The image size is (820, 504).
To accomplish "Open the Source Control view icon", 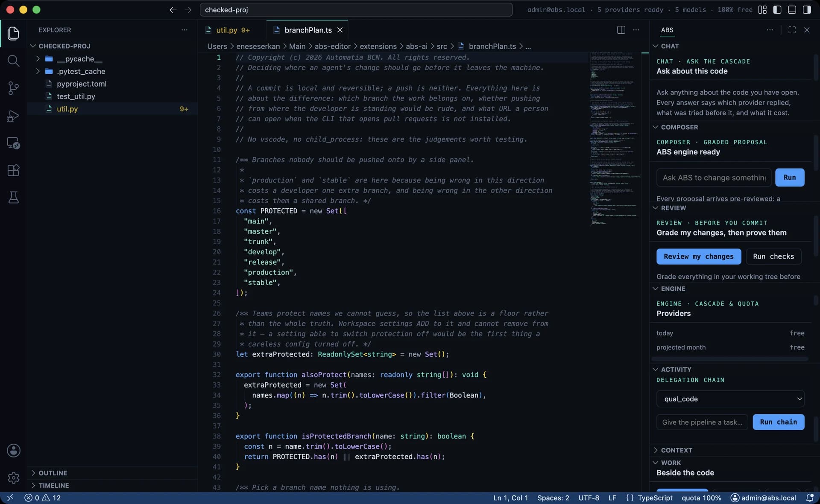I will pos(13,88).
